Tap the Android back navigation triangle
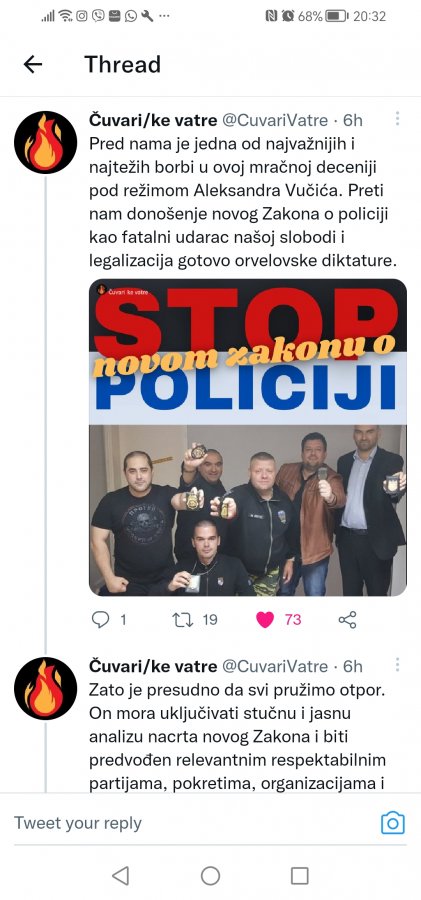The width and height of the screenshot is (421, 900). click(120, 875)
